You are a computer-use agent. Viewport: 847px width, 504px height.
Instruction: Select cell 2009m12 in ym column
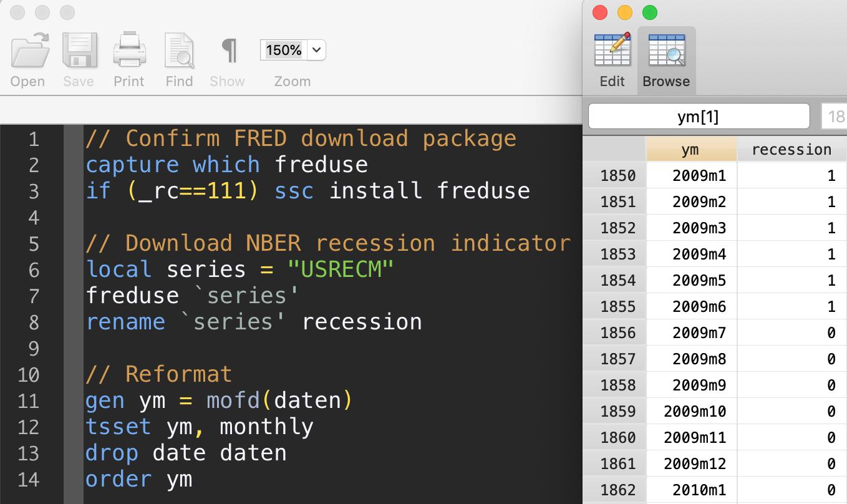[691, 464]
